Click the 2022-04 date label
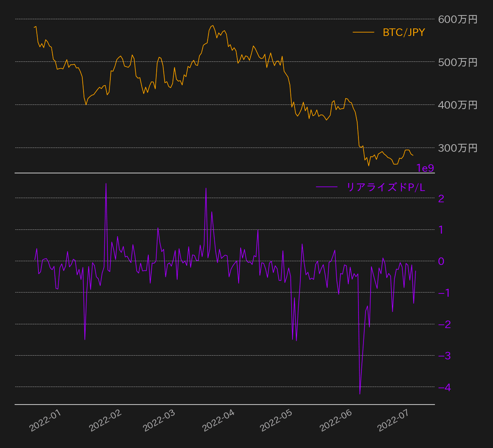 pyautogui.click(x=218, y=420)
